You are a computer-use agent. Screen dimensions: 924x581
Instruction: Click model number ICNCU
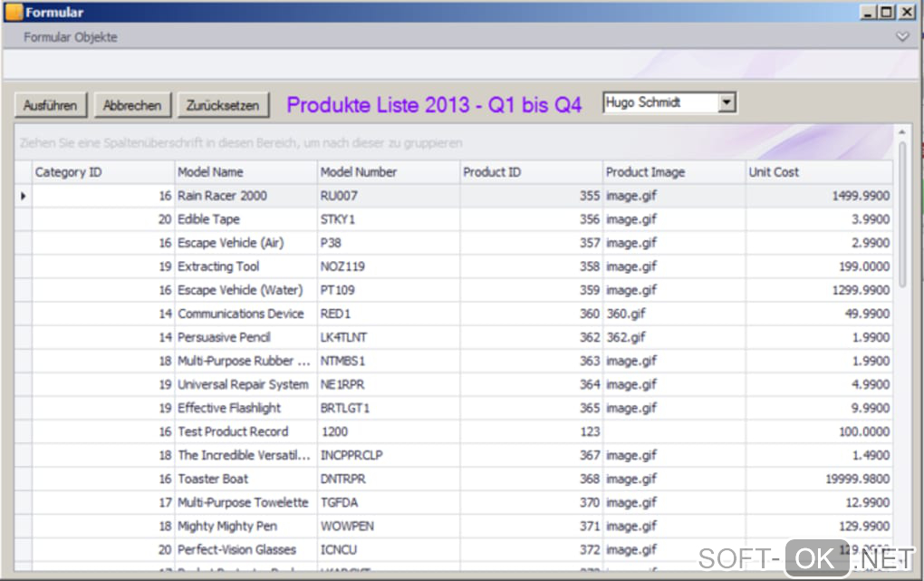tap(339, 550)
